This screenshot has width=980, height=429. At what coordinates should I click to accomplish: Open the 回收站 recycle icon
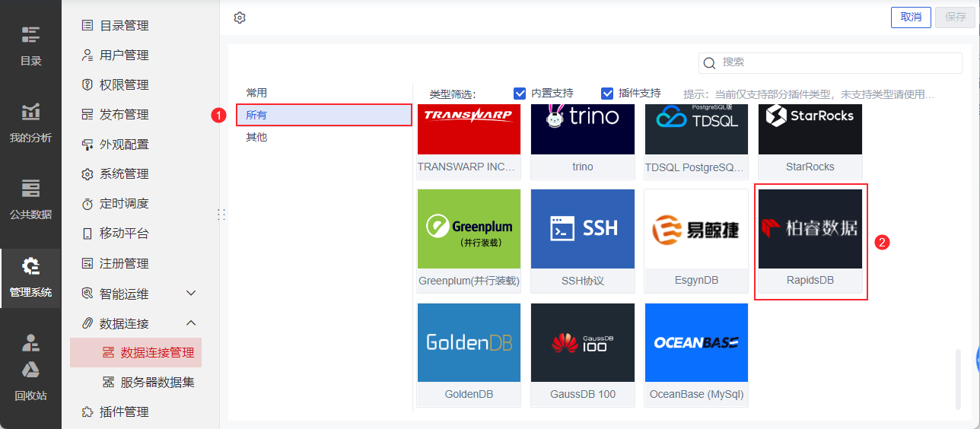pyautogui.click(x=30, y=370)
